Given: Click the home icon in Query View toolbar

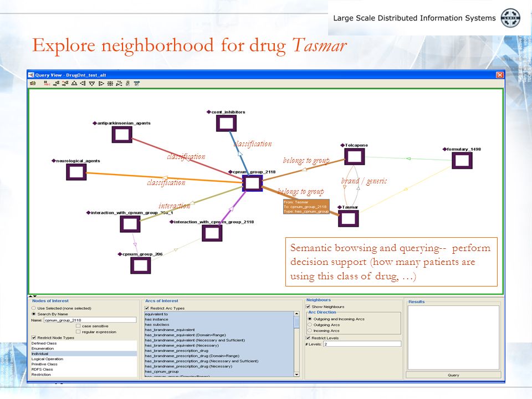Looking at the screenshot, I should click(x=33, y=84).
